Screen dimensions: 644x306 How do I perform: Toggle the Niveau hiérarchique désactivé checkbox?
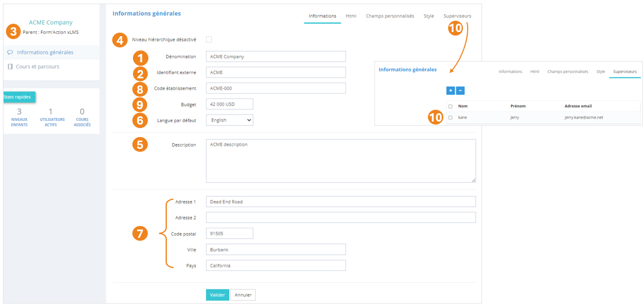[x=209, y=40]
